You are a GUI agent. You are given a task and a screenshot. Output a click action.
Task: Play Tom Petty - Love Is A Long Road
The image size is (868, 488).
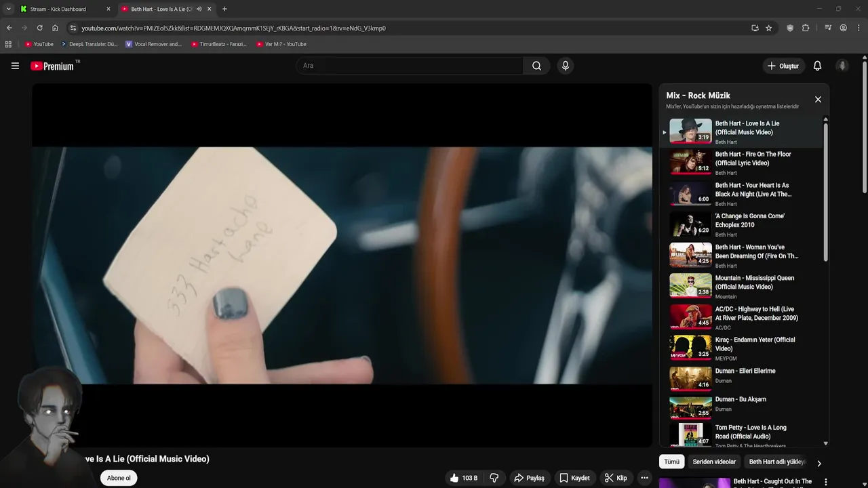tap(743, 436)
